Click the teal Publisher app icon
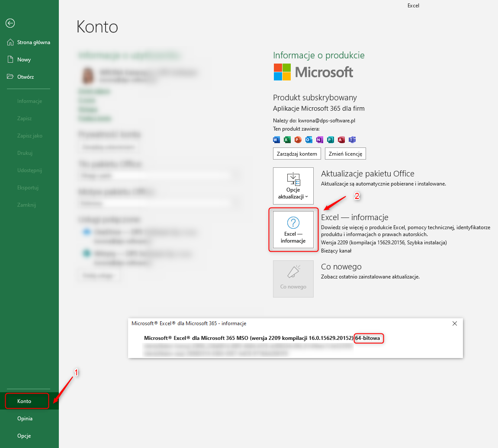 tap(331, 139)
